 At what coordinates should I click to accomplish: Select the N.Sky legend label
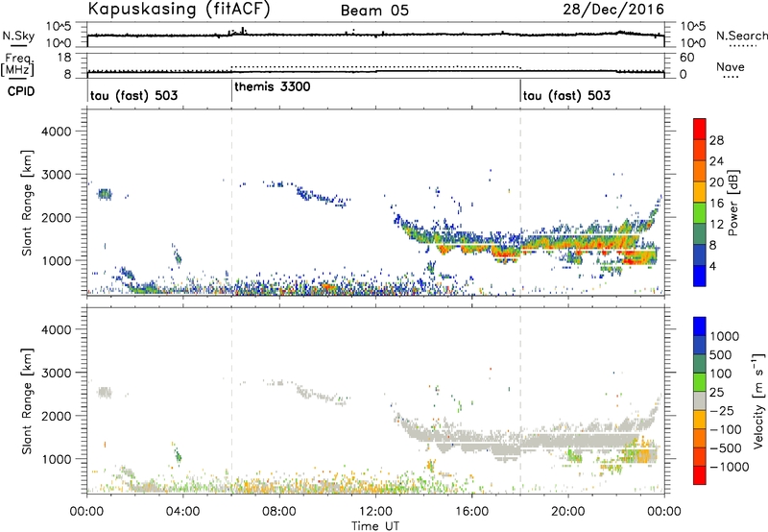pyautogui.click(x=18, y=36)
